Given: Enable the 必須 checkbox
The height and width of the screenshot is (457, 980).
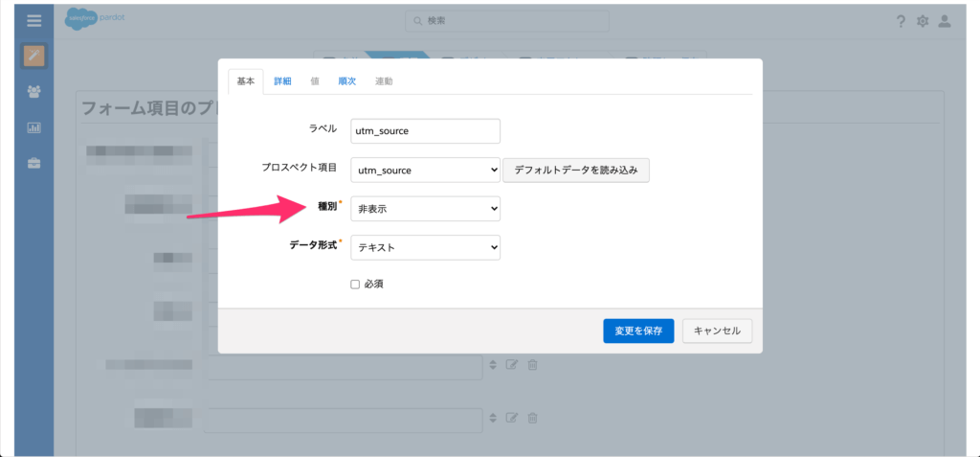Looking at the screenshot, I should point(355,284).
